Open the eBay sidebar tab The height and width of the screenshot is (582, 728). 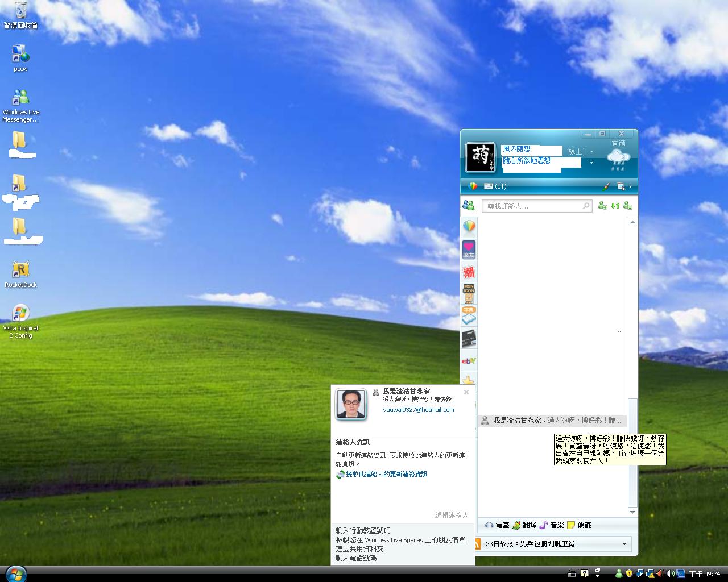click(469, 360)
